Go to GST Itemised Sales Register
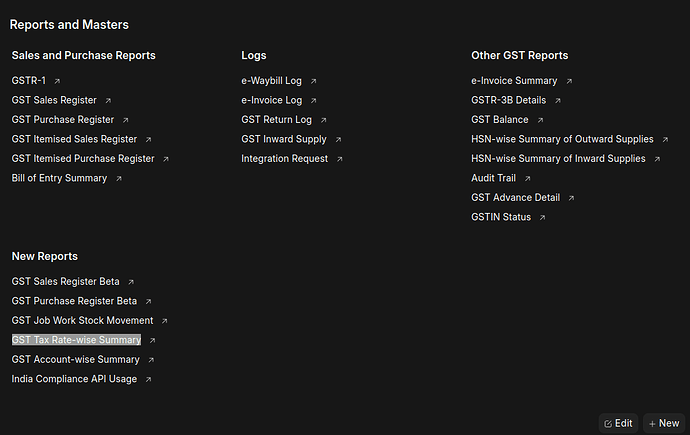690x435 pixels. click(x=74, y=139)
